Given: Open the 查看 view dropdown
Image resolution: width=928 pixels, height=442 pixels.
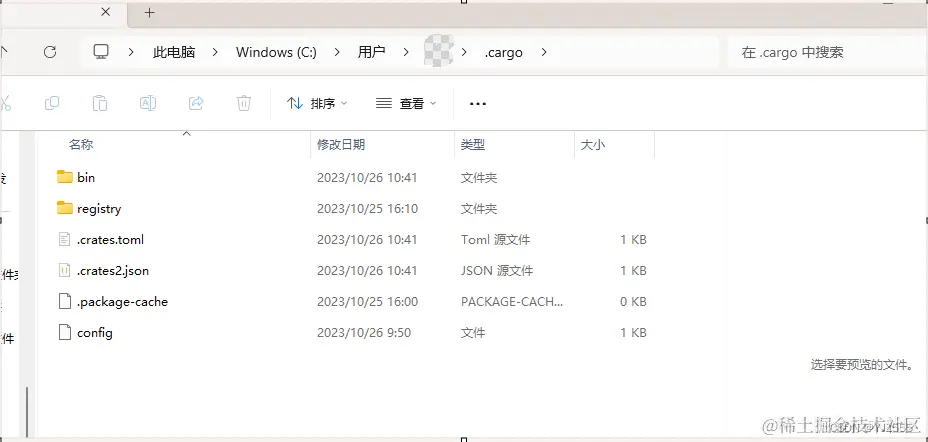Looking at the screenshot, I should pos(406,104).
